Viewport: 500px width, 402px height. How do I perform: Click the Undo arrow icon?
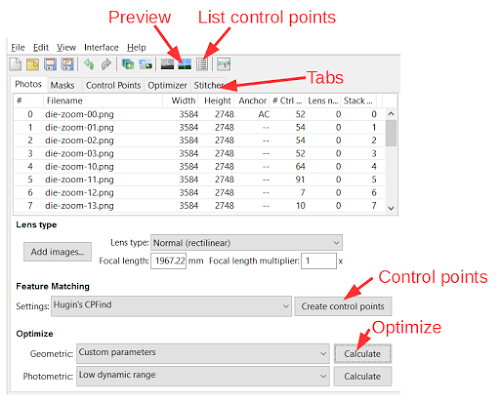coord(89,64)
